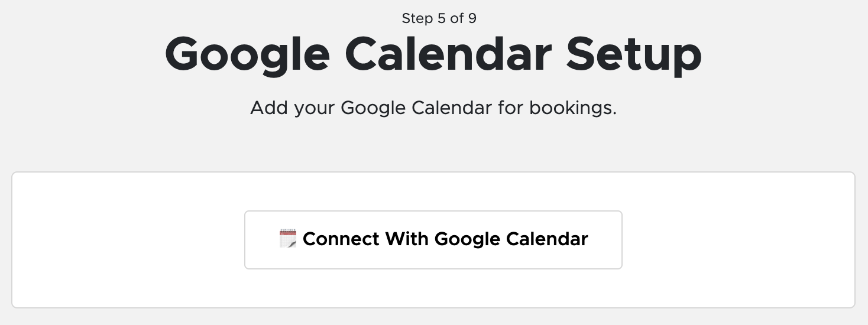
Task: Select the Google Calendar Setup heading
Action: 433,54
